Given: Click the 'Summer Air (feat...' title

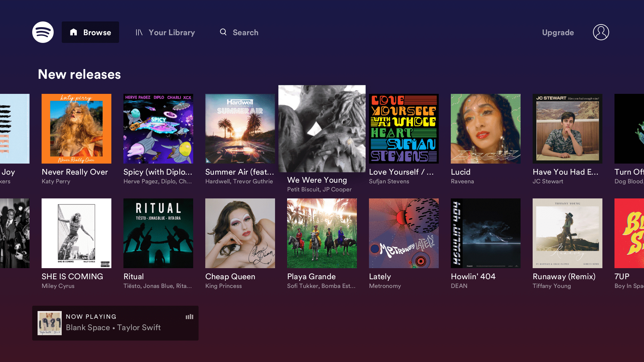Looking at the screenshot, I should [x=240, y=172].
